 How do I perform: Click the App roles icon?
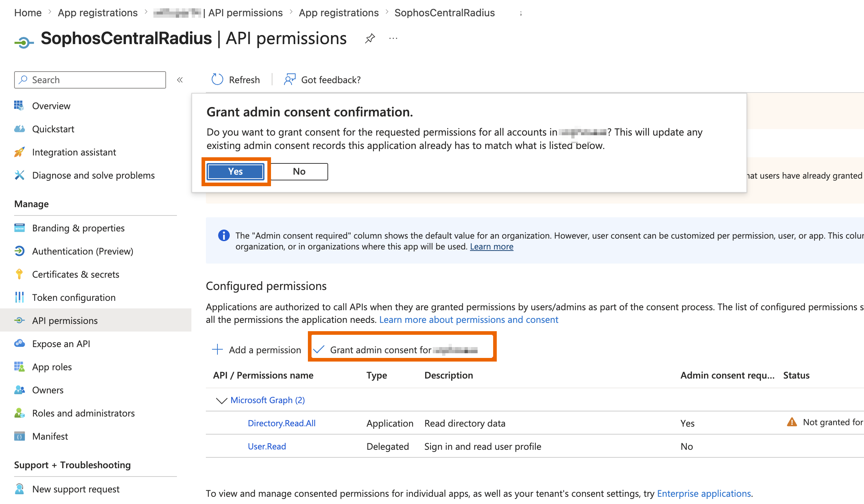pyautogui.click(x=20, y=367)
